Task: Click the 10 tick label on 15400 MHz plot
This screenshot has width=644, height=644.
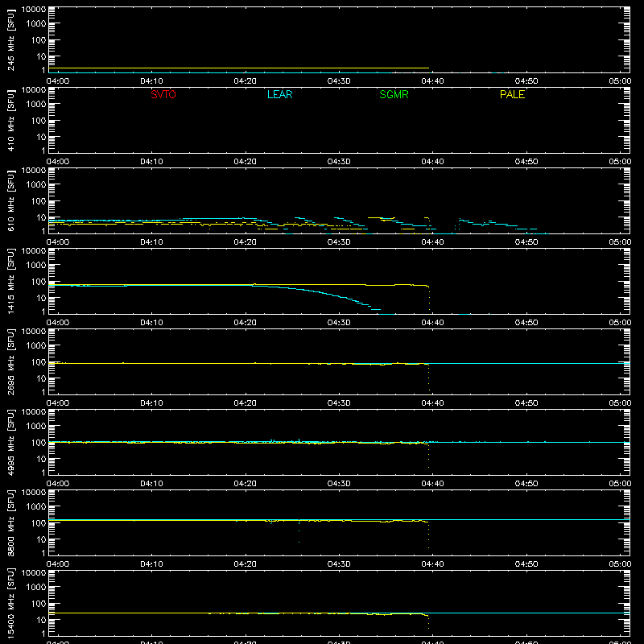Action: pos(41,620)
